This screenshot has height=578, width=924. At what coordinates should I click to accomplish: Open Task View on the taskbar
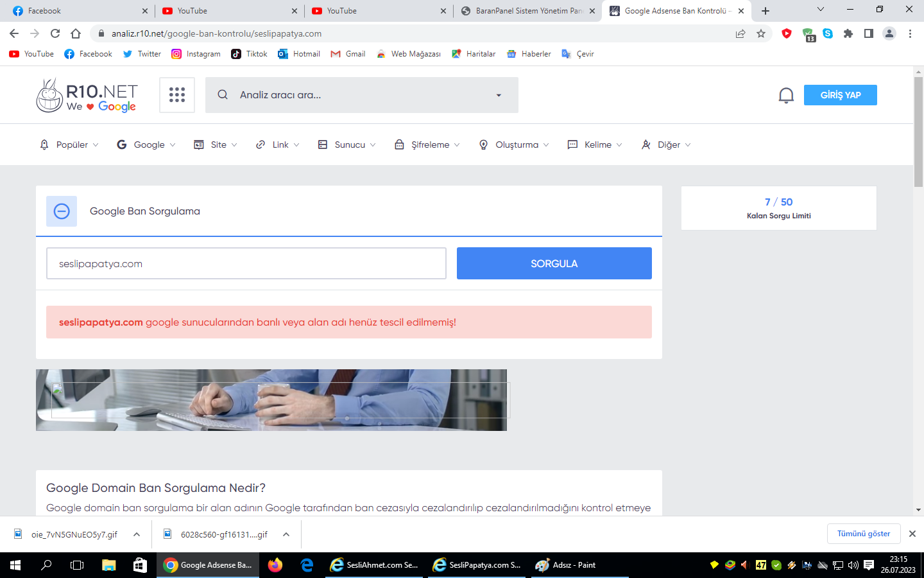[77, 565]
